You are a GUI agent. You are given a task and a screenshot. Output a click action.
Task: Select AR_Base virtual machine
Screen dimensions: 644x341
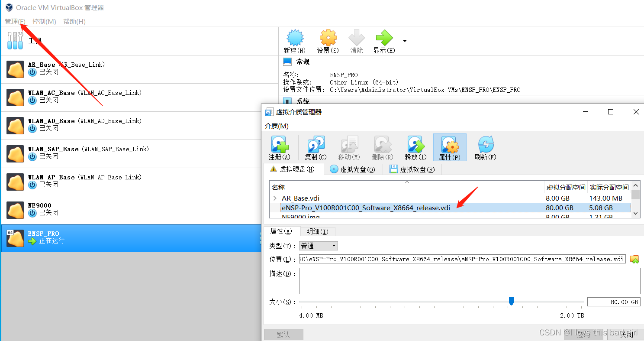tap(139, 69)
